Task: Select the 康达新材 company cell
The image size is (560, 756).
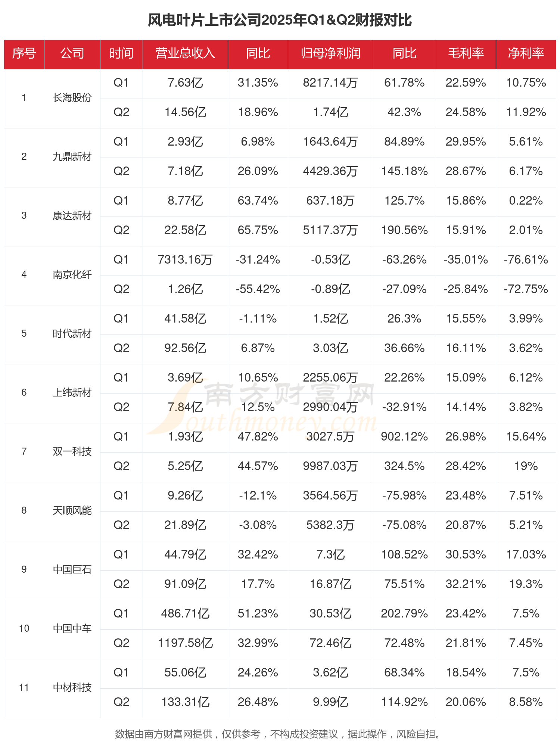Action: pyautogui.click(x=72, y=216)
